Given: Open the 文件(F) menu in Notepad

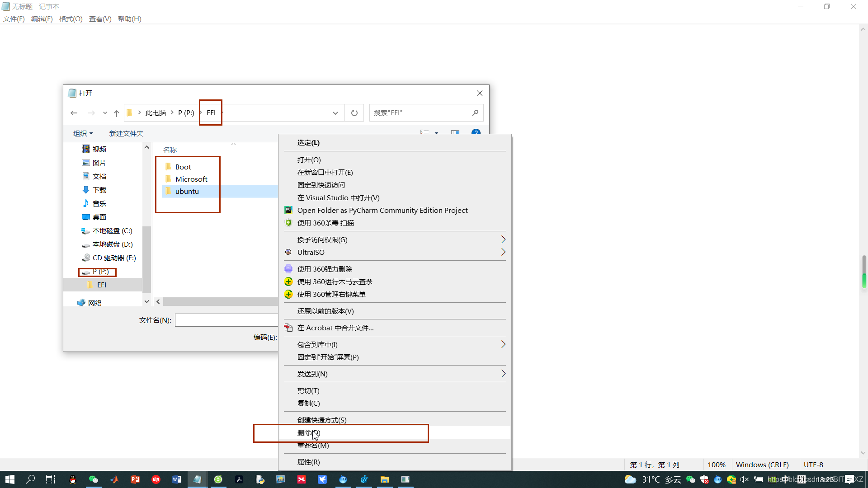Looking at the screenshot, I should coord(14,19).
